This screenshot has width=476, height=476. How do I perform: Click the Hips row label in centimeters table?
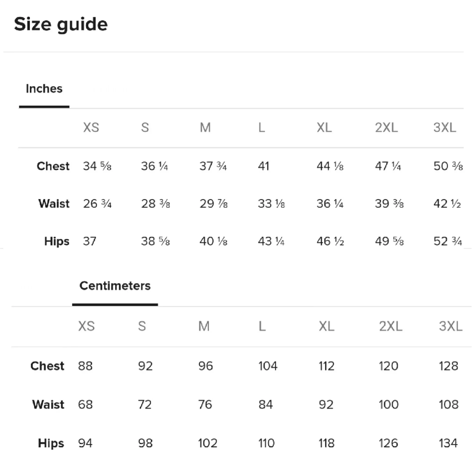[51, 443]
